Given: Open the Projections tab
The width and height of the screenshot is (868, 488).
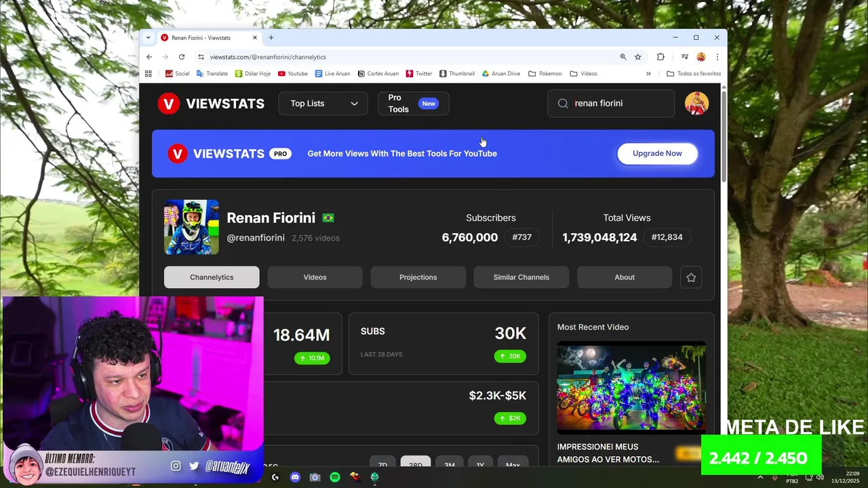Looking at the screenshot, I should pyautogui.click(x=418, y=277).
